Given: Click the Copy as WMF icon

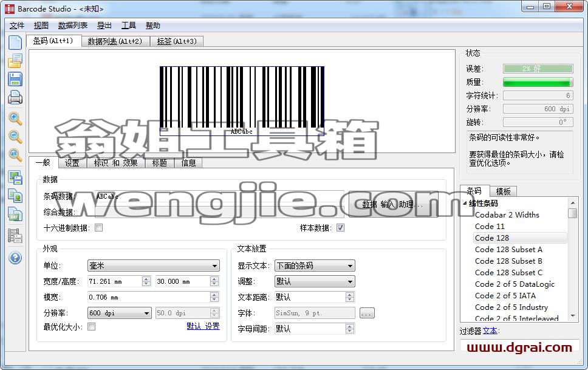Looking at the screenshot, I should pyautogui.click(x=15, y=214).
